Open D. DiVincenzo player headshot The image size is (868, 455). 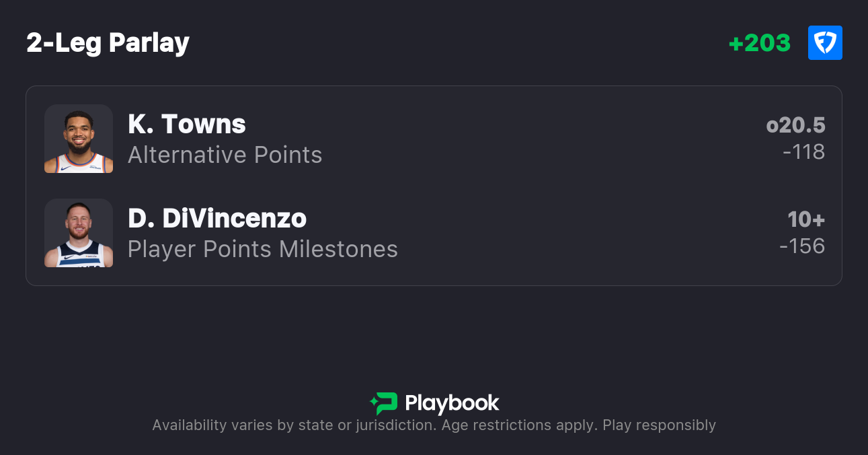tap(79, 233)
